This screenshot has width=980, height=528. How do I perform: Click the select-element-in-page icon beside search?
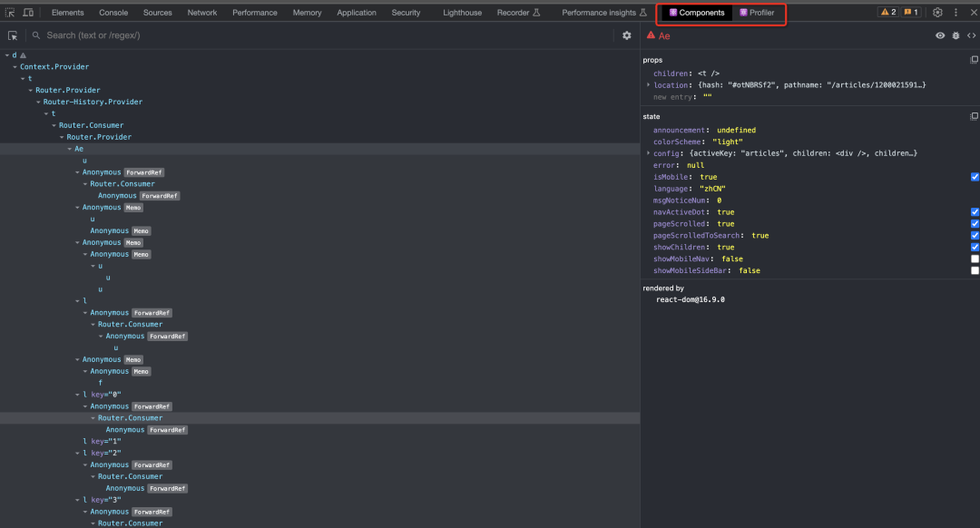pos(13,35)
